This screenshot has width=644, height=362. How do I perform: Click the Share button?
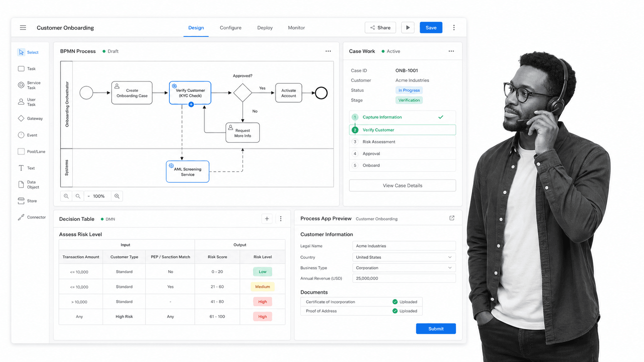[380, 28]
